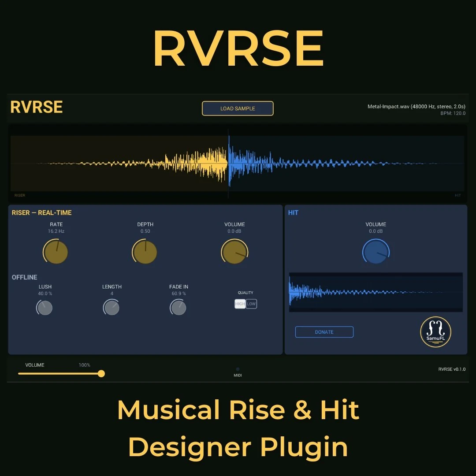476x476 pixels.
Task: Click the HIT section VOLUME knob
Action: [376, 251]
